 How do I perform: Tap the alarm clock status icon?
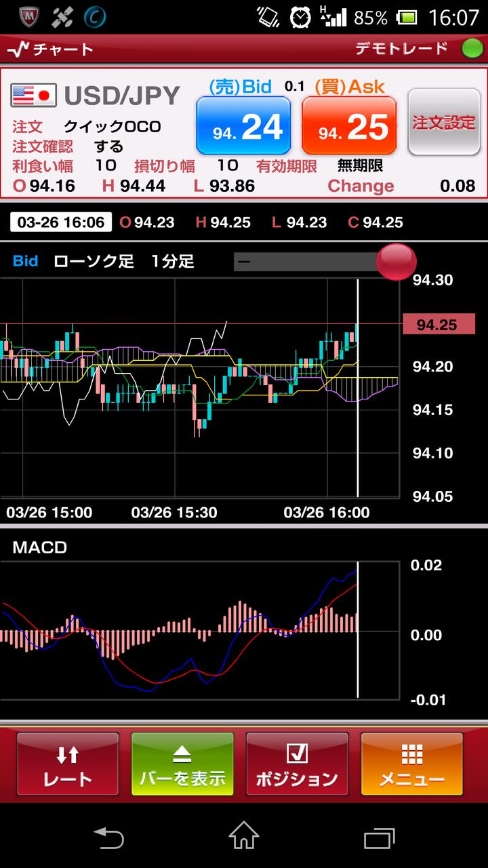tap(301, 17)
